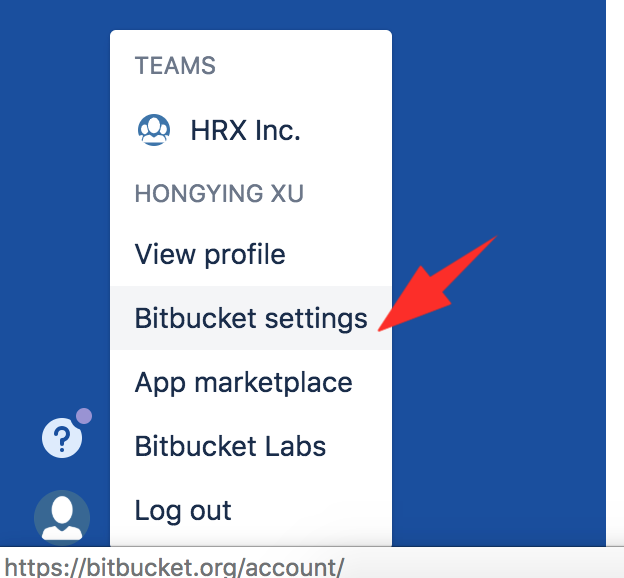This screenshot has width=624, height=578.
Task: Click the bitbucket.org/account URL in status bar
Action: (174, 567)
